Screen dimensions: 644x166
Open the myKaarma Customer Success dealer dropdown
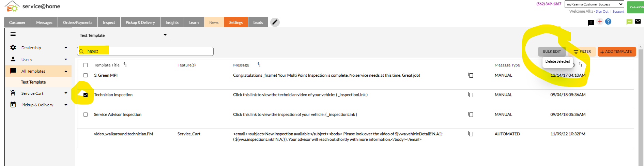[594, 4]
